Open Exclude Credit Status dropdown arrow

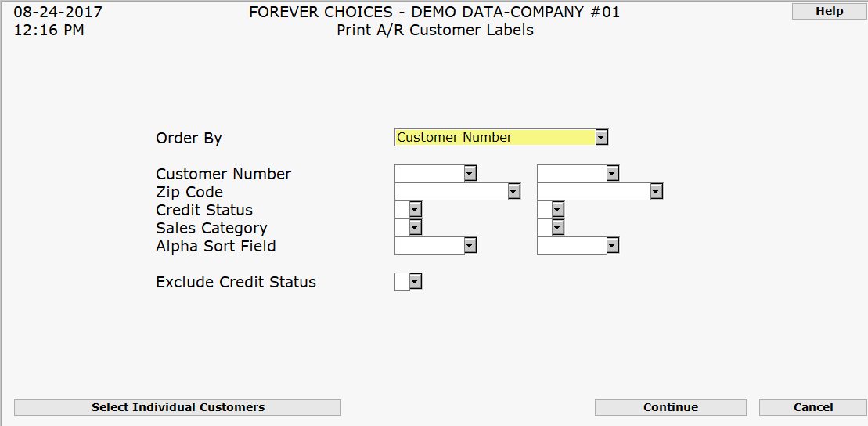point(416,282)
